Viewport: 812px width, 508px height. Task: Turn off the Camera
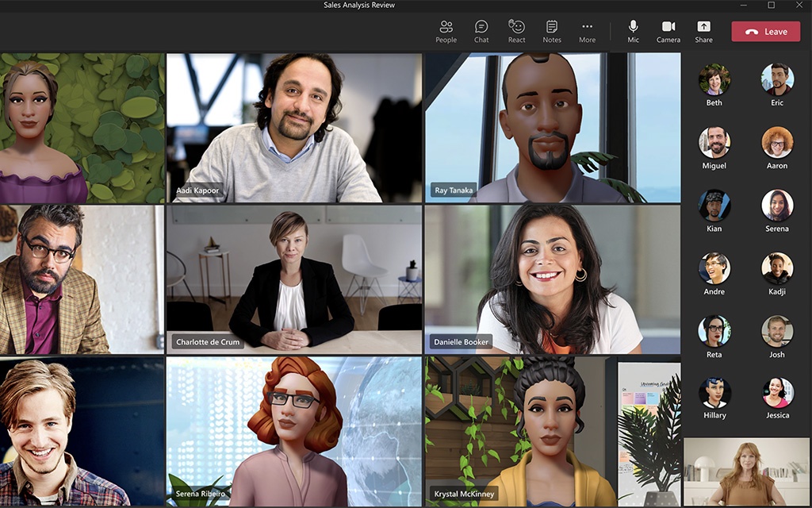coord(668,31)
